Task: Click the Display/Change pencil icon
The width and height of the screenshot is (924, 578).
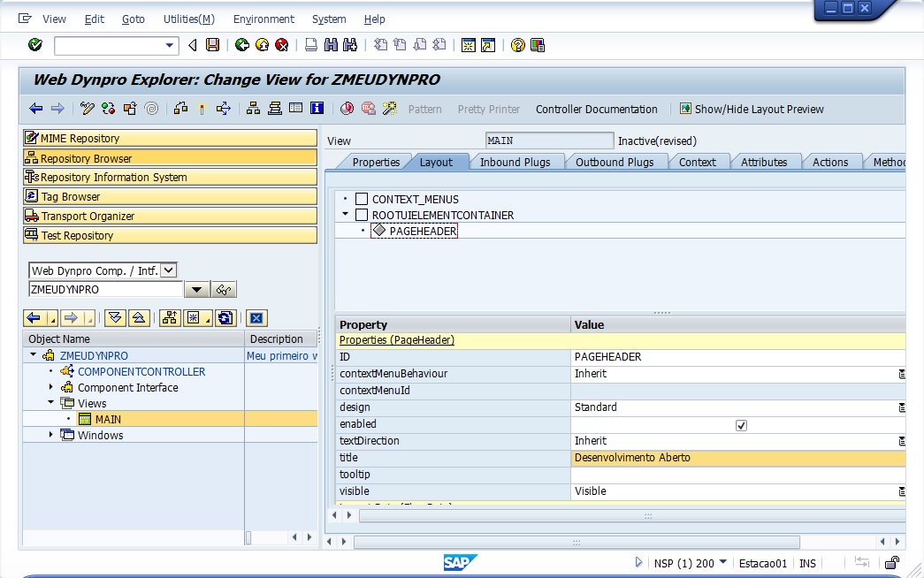Action: (x=87, y=109)
